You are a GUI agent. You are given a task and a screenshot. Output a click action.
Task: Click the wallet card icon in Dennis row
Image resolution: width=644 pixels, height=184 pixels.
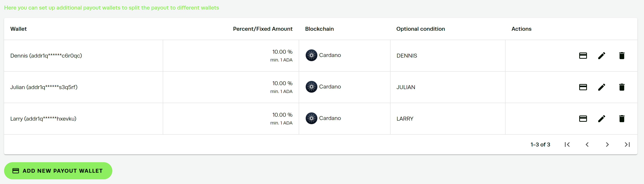pos(583,56)
